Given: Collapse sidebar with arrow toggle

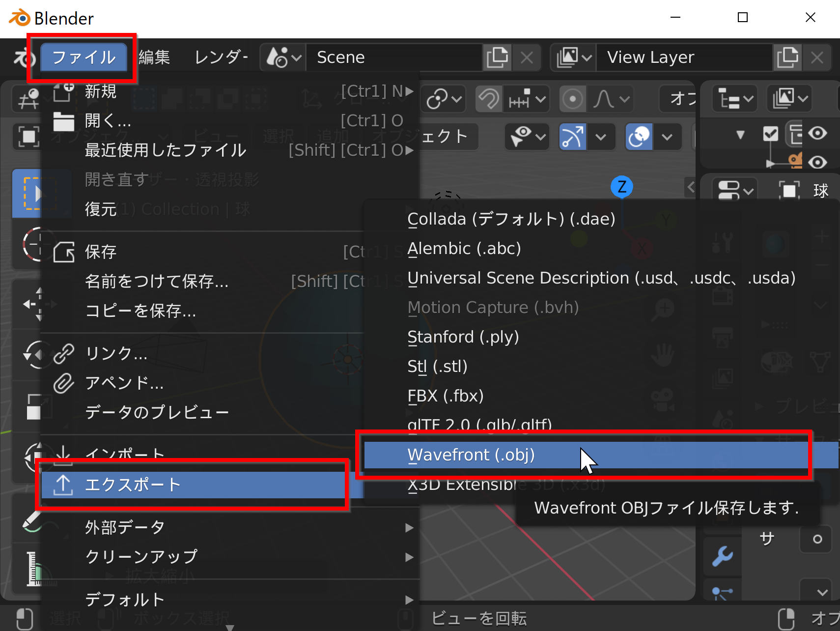Looking at the screenshot, I should click(691, 187).
